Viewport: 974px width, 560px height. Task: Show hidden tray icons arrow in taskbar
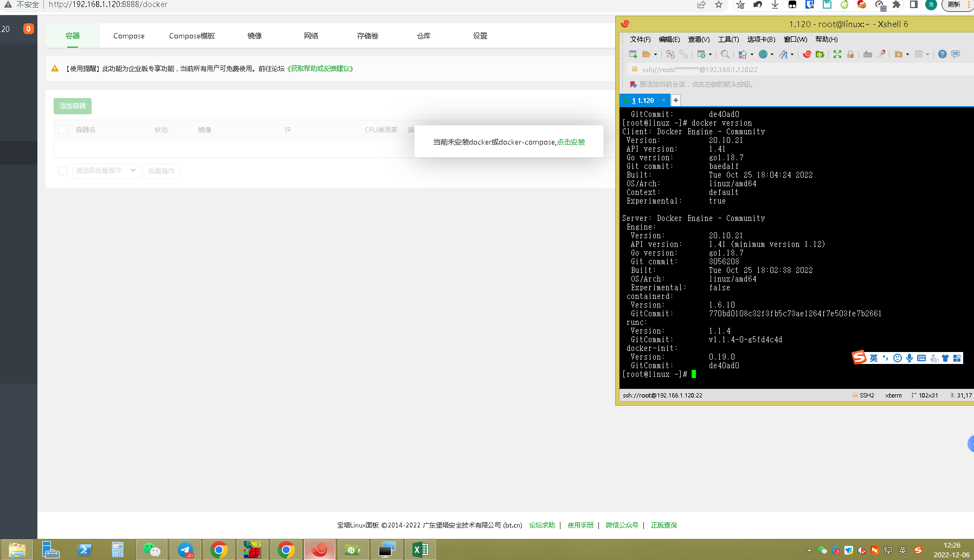point(809,550)
